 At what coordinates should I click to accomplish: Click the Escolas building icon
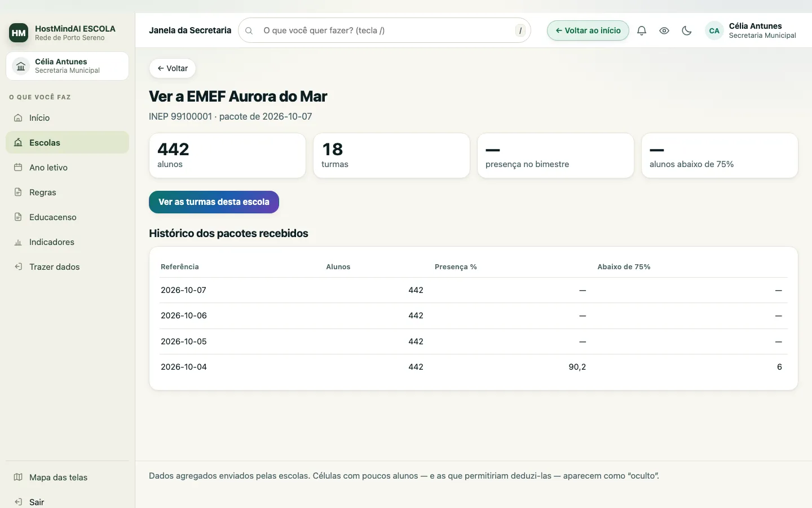(x=18, y=143)
